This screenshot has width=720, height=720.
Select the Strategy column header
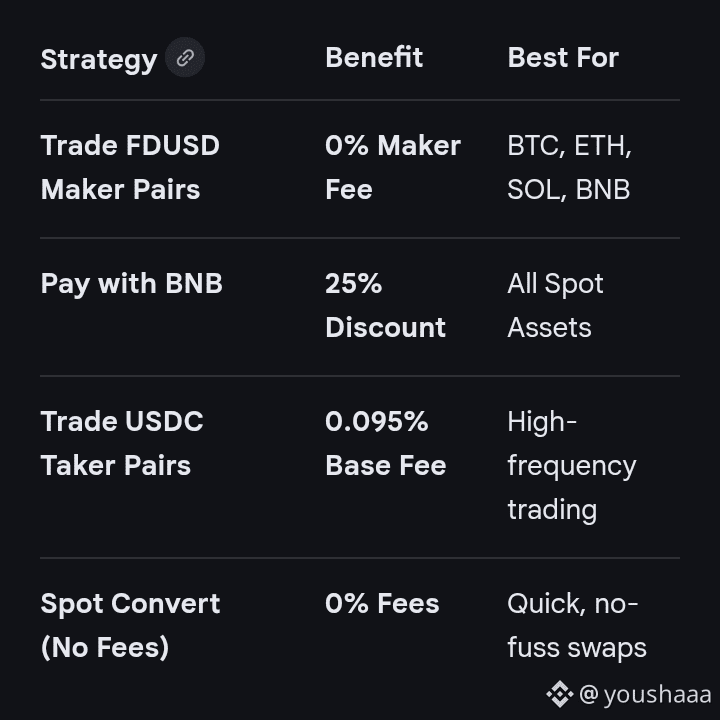tap(98, 59)
